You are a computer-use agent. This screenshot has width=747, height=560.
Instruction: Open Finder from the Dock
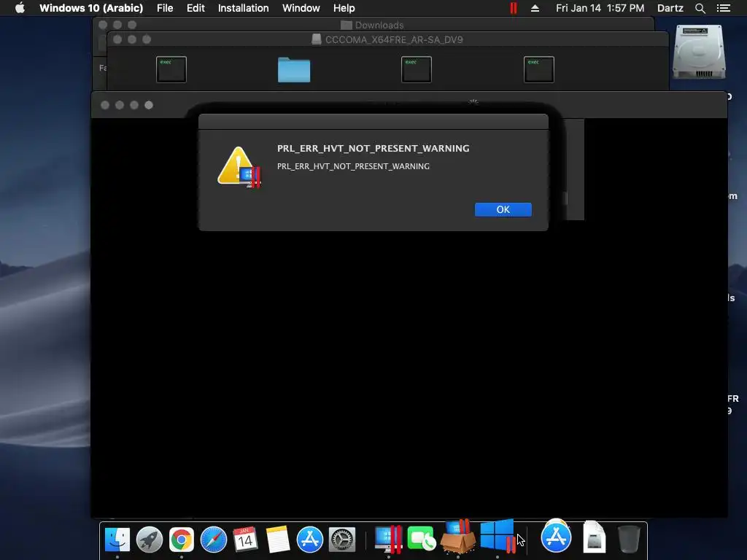pos(117,540)
